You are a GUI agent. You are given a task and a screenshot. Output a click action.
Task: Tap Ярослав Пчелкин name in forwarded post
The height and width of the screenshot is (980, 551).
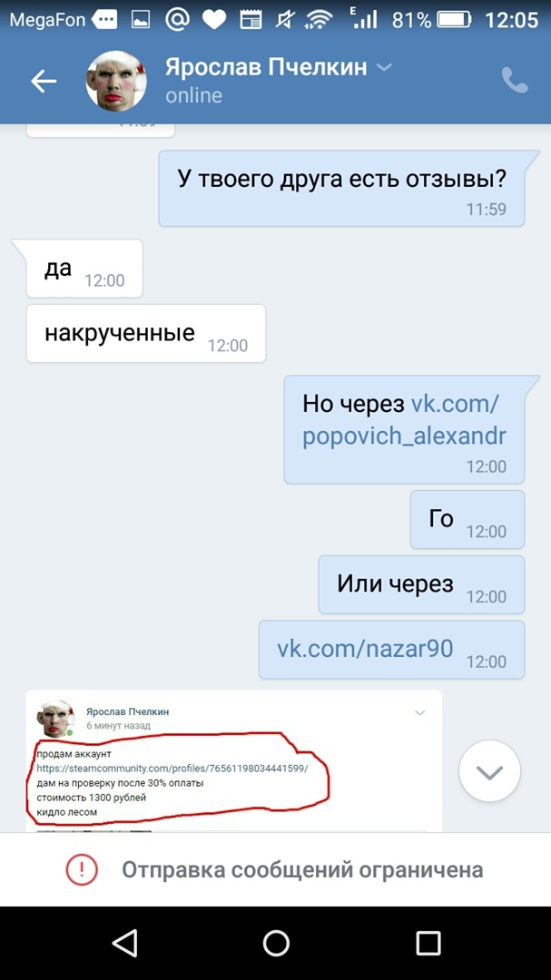(128, 712)
